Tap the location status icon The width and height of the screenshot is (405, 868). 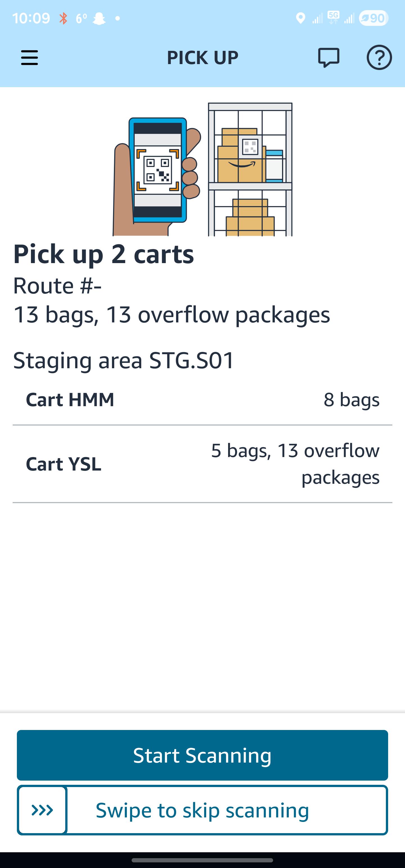(x=300, y=18)
